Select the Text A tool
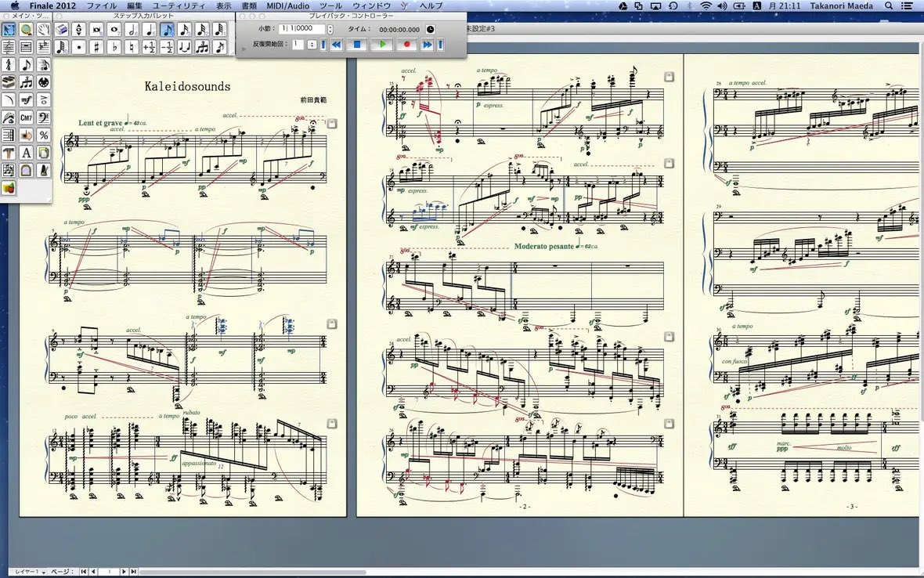 coord(26,153)
